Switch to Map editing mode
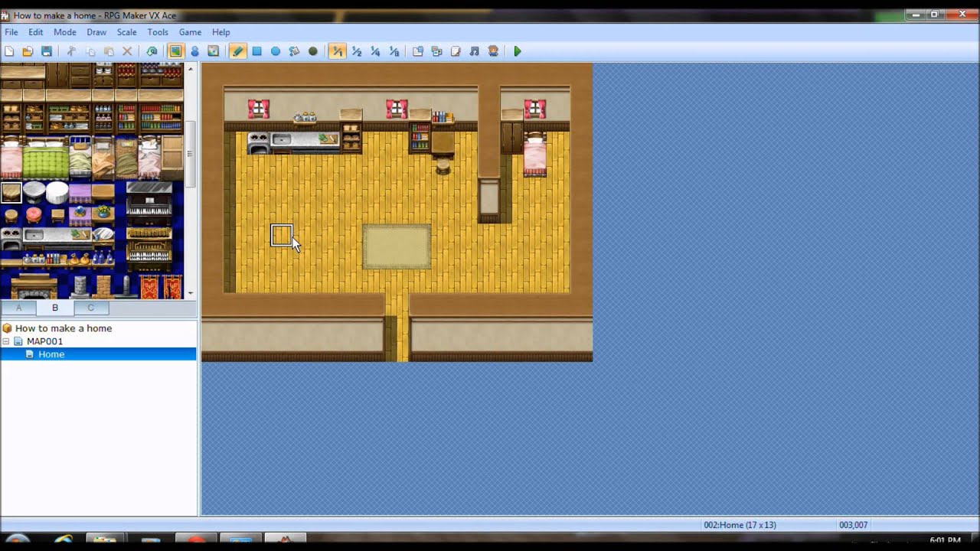This screenshot has height=551, width=980. (x=176, y=51)
